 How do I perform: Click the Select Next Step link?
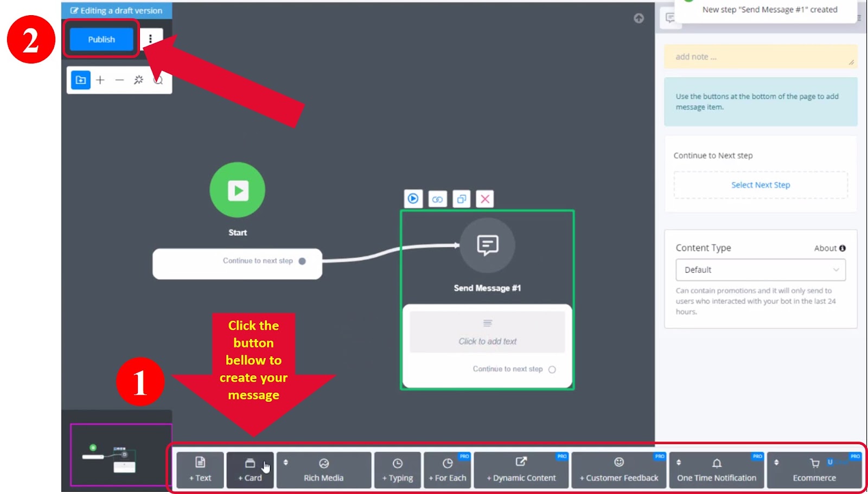761,185
